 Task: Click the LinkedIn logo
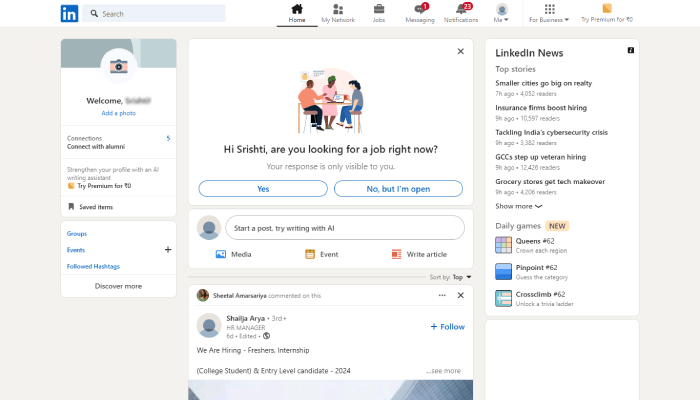coord(69,13)
